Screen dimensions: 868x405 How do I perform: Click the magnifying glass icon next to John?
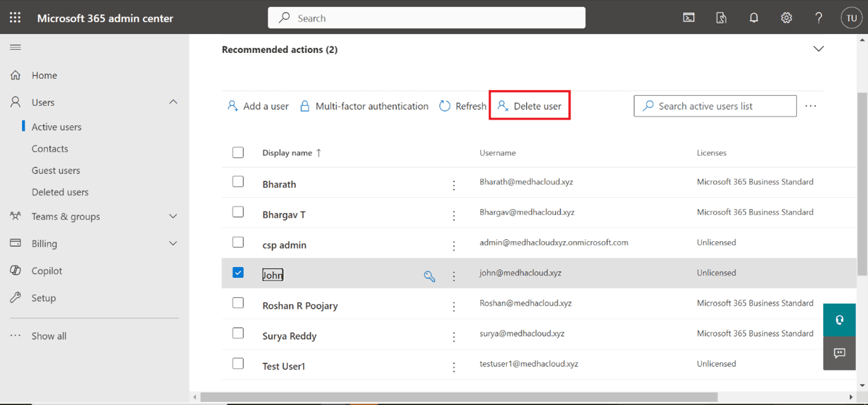pos(429,276)
